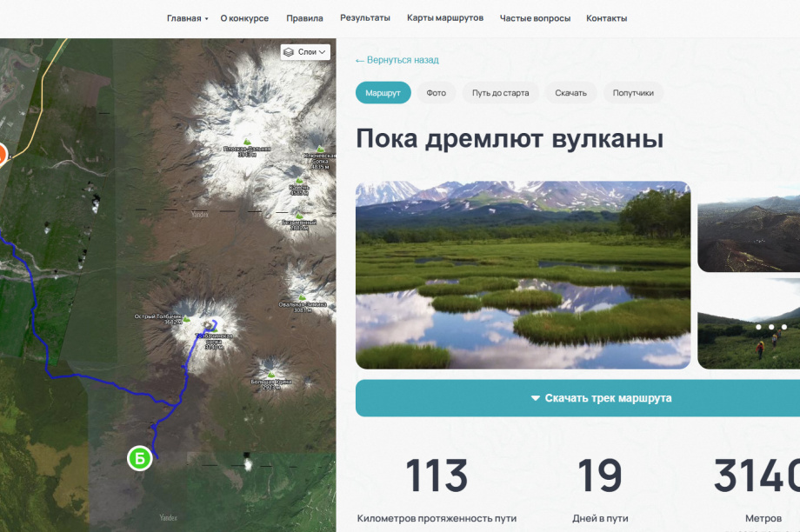Click the triangle arrow in the download track button
Image resolution: width=800 pixels, height=532 pixels.
click(x=535, y=398)
